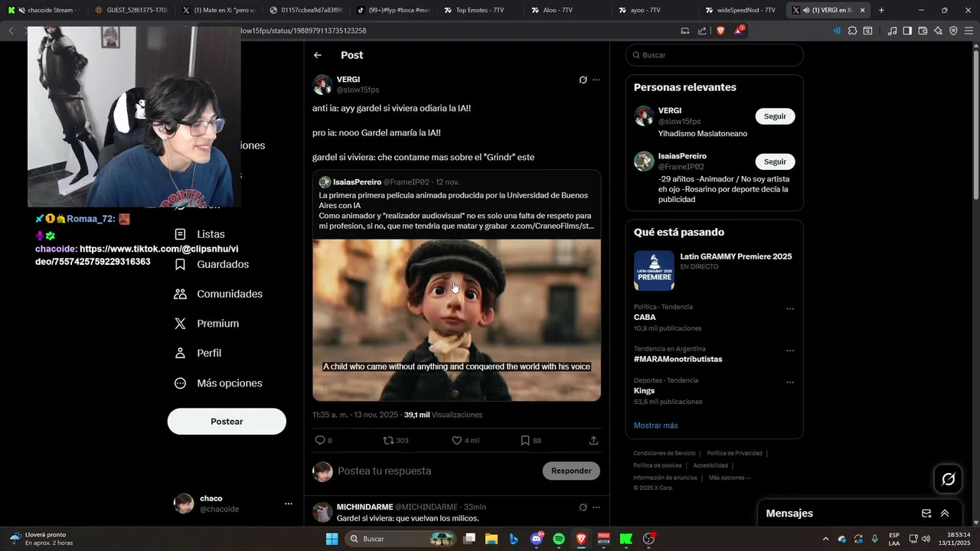
Task: Open the browser extensions puzzle icon
Action: (x=852, y=31)
